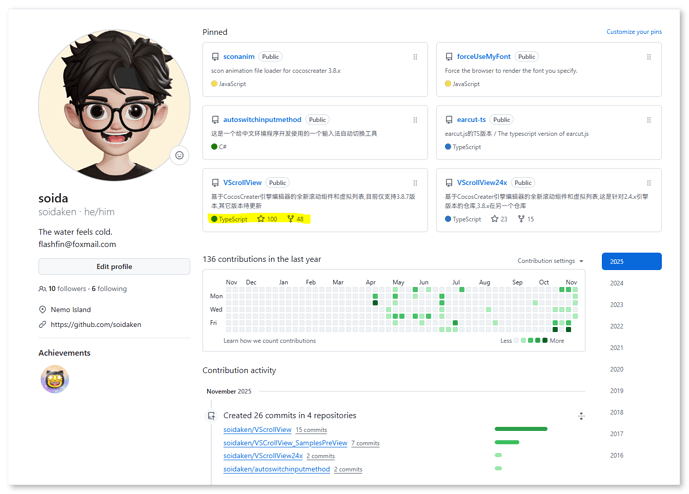The width and height of the screenshot is (689, 494).
Task: Click the drag handle on VScrollView24x pin
Action: pyautogui.click(x=649, y=183)
